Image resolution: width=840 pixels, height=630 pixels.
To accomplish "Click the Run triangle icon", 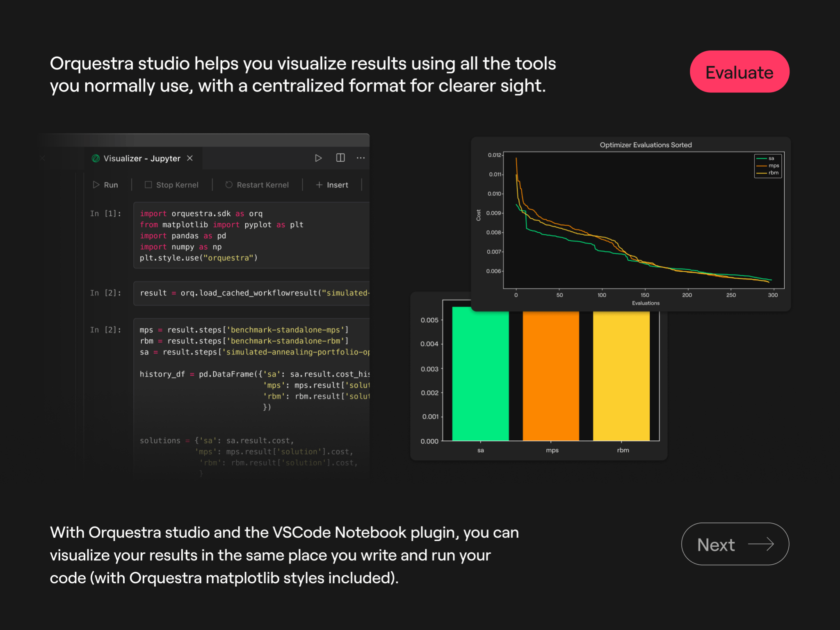I will 96,185.
